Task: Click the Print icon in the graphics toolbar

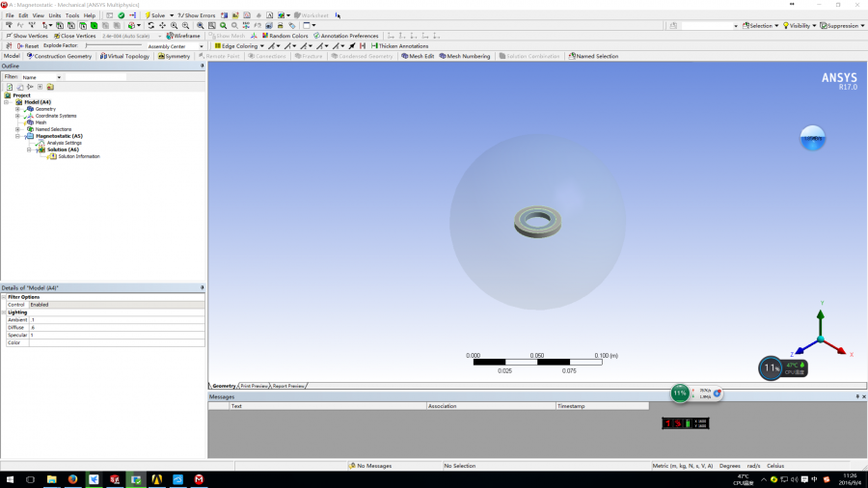Action: click(280, 25)
